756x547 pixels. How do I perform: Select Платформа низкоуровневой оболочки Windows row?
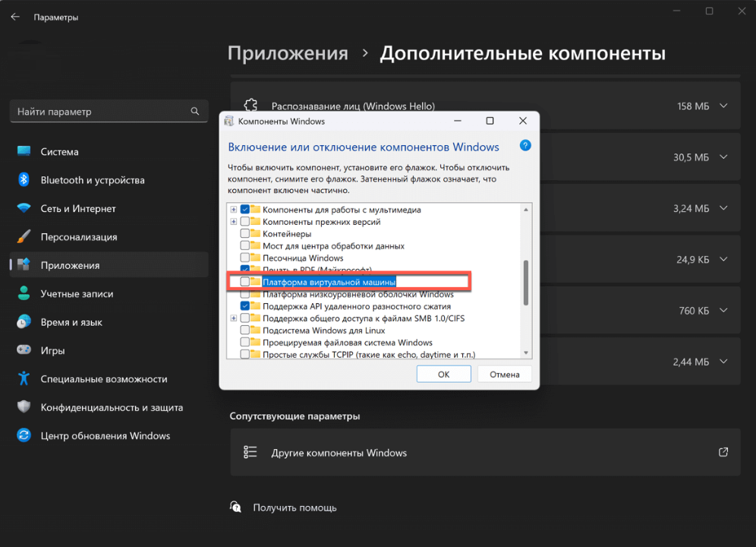(358, 294)
